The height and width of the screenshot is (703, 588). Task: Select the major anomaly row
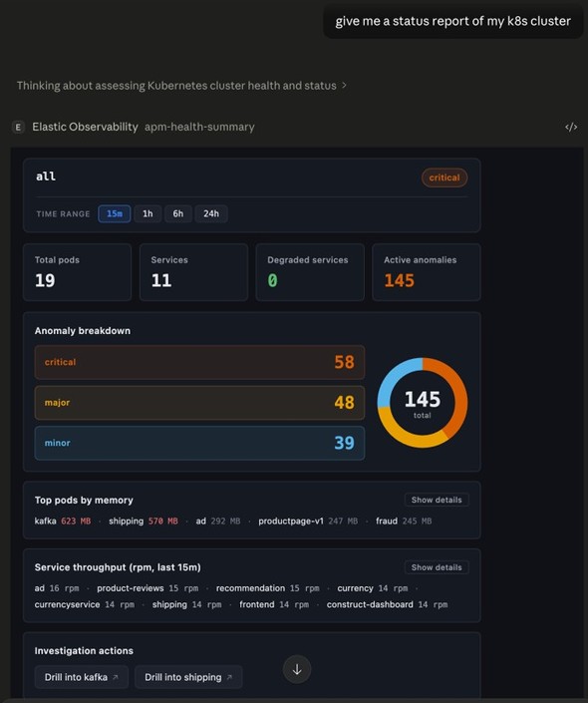[x=199, y=403]
